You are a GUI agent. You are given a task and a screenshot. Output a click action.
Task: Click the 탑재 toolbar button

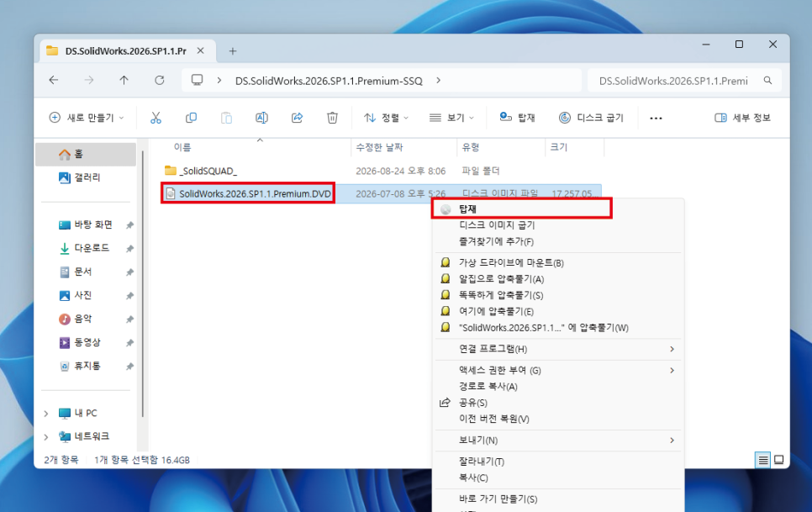(517, 118)
